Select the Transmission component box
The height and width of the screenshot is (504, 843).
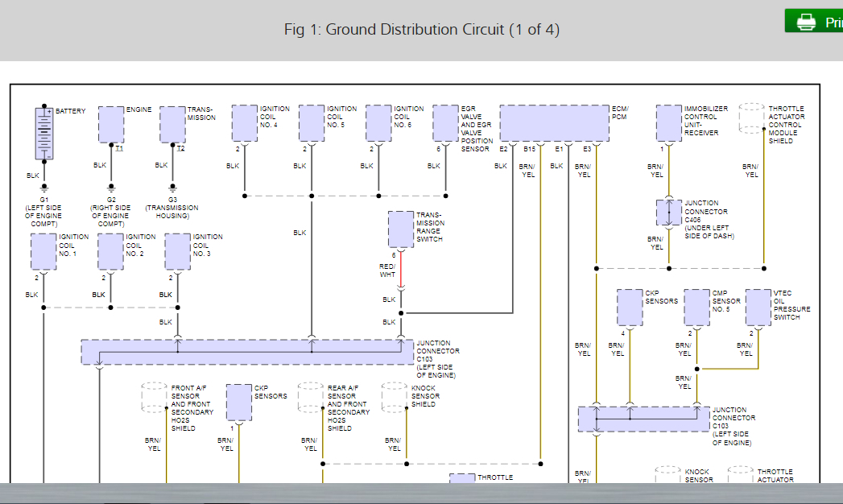tap(172, 123)
